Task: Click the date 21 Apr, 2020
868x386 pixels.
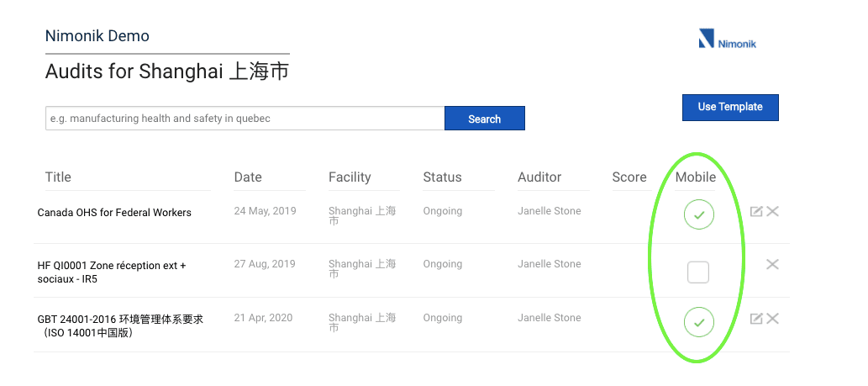Action: tap(264, 318)
